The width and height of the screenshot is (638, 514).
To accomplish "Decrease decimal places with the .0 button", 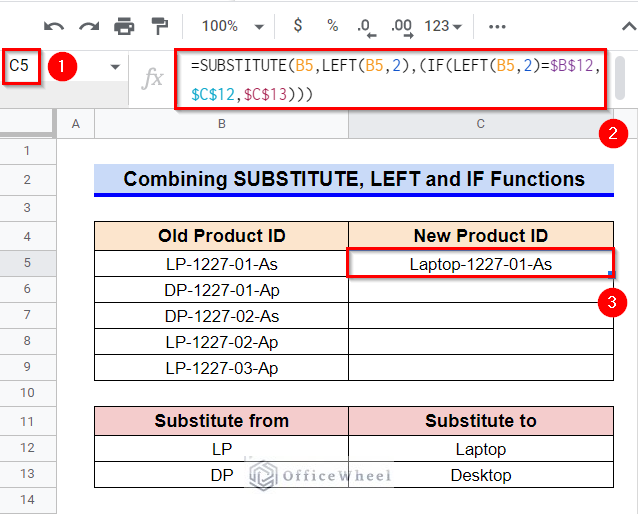I will coord(366,27).
